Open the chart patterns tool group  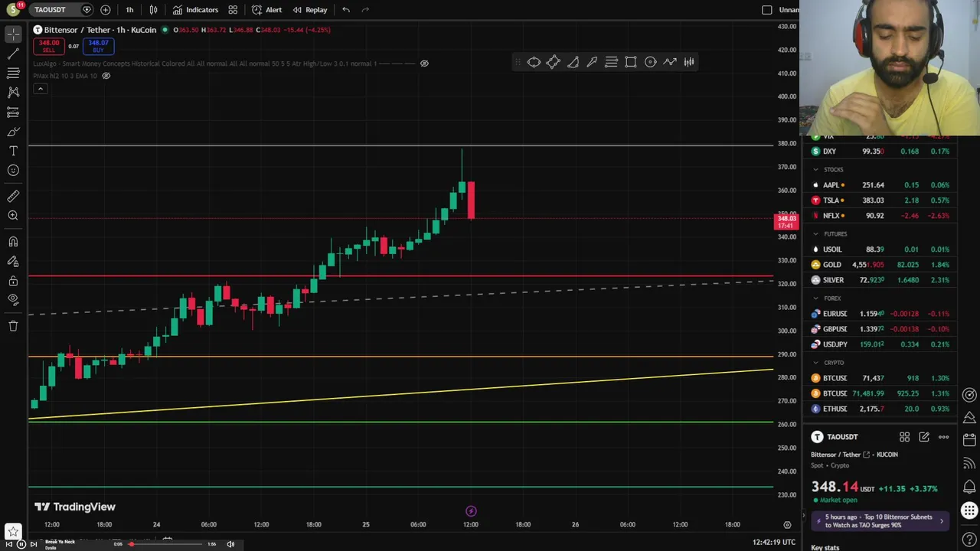[13, 92]
